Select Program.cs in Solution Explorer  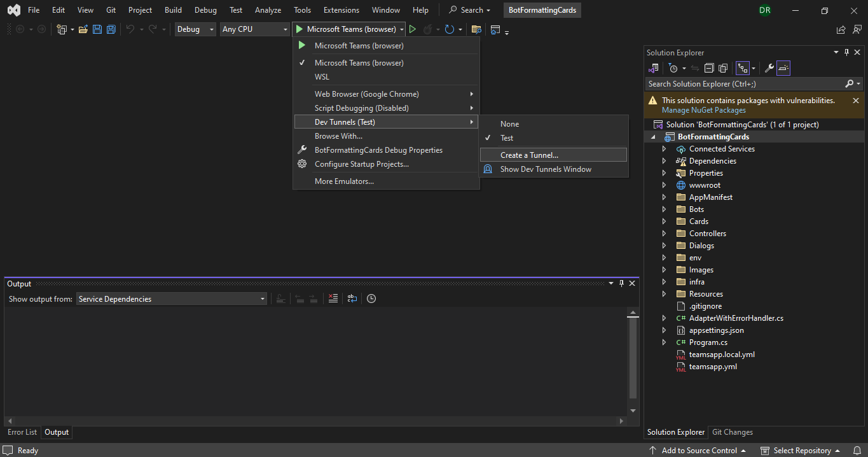click(x=708, y=342)
